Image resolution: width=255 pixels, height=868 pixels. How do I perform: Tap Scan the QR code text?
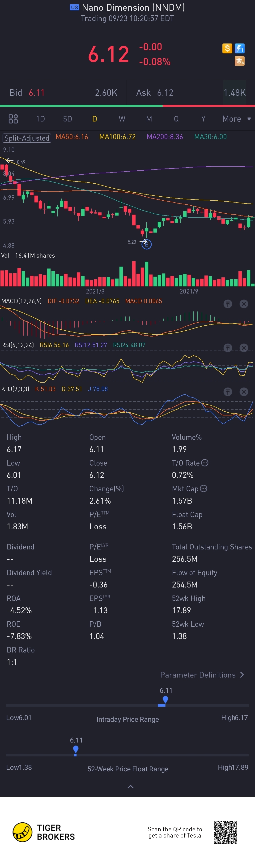(x=175, y=832)
